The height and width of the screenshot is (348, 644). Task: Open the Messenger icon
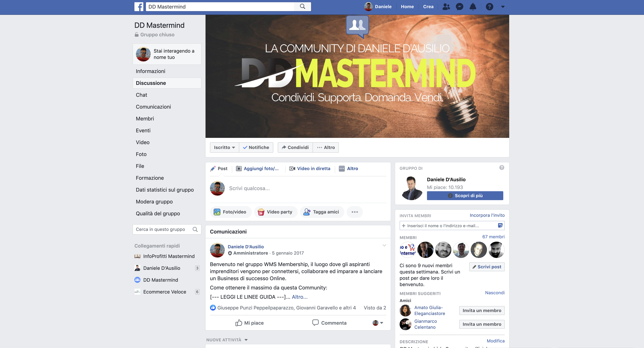click(x=460, y=7)
